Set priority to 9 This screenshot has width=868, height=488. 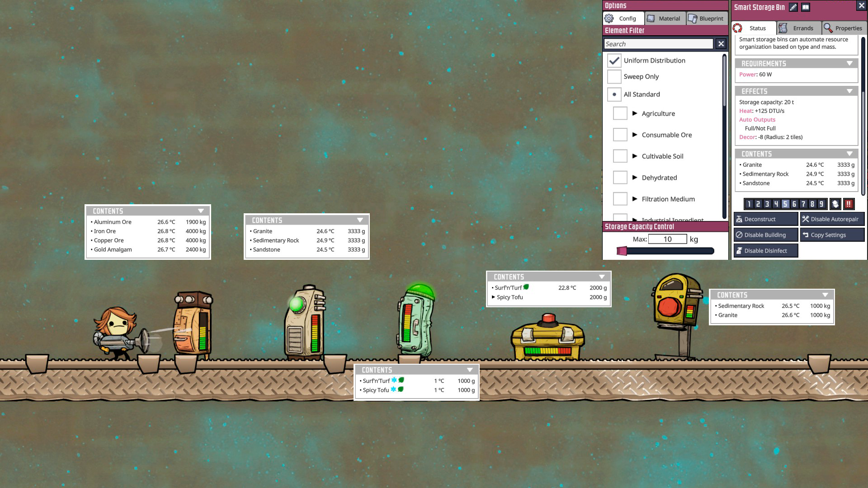click(821, 204)
